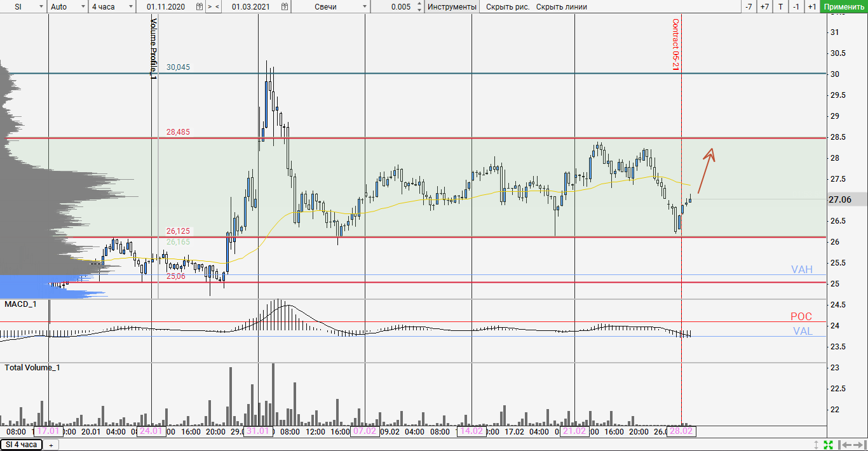Expand the SI instrument dropdown
868x451 pixels.
[x=41, y=6]
